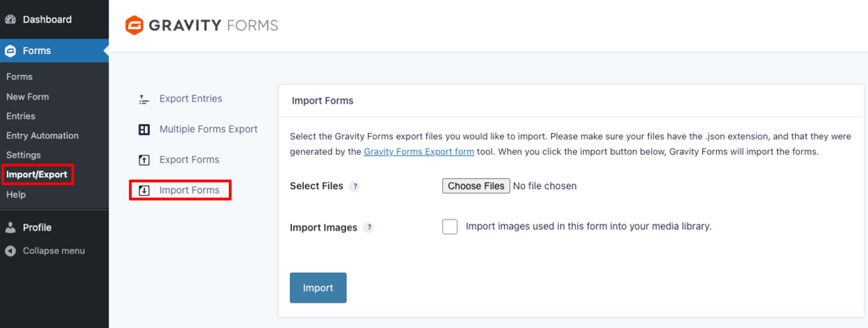The height and width of the screenshot is (328, 868).
Task: Switch to Multiple Forms Export section
Action: (209, 129)
